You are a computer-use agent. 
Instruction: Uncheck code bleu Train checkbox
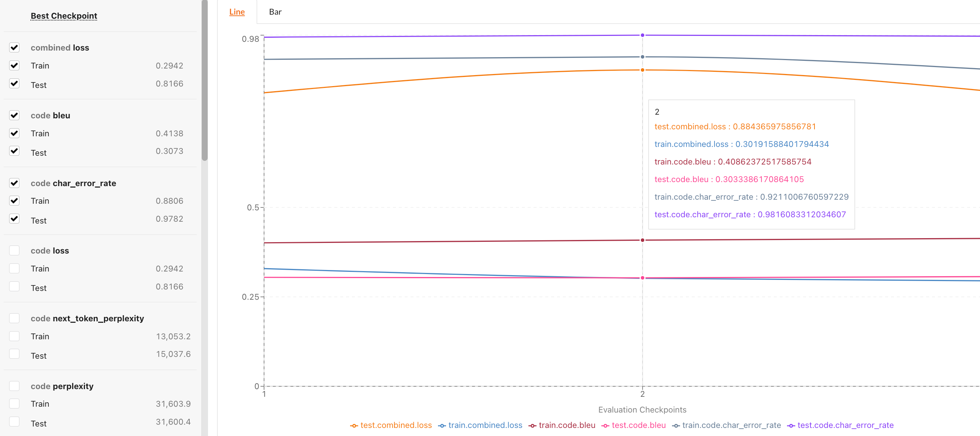point(14,133)
